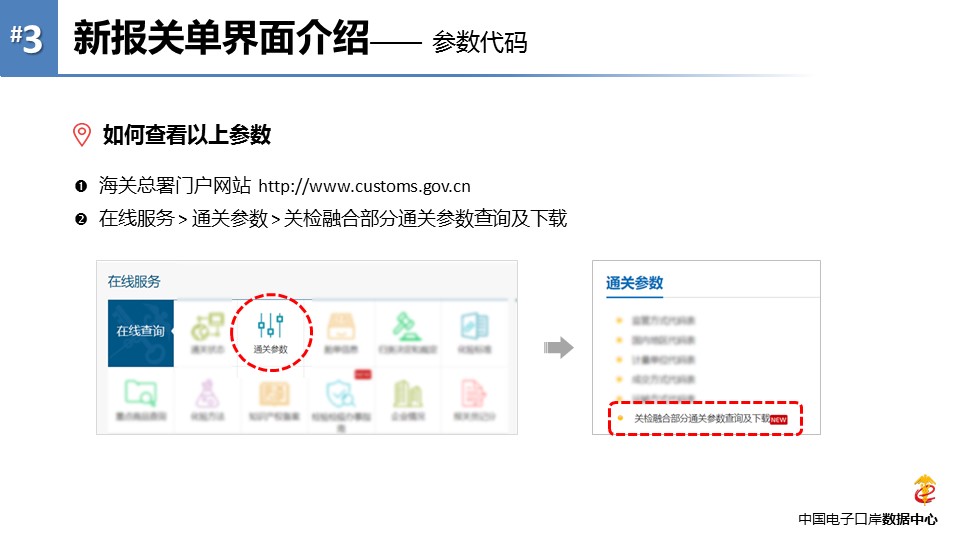
Task: Click the first code table link in 通关参数
Action: (664, 321)
